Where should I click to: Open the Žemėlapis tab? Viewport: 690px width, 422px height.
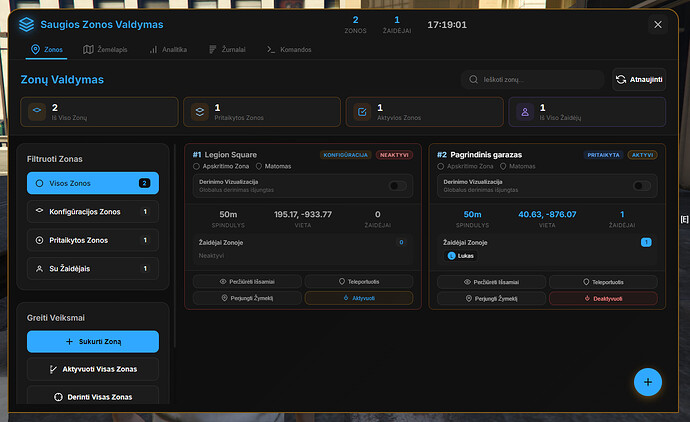click(x=105, y=50)
